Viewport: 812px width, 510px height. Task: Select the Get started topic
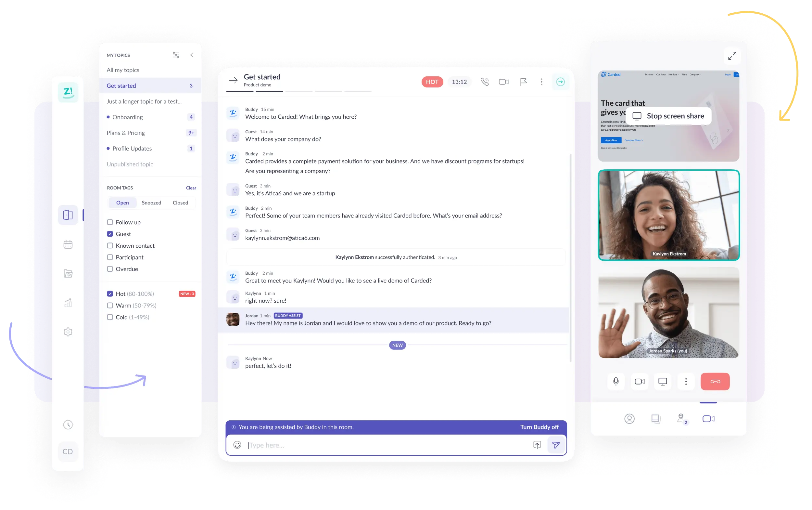(121, 86)
